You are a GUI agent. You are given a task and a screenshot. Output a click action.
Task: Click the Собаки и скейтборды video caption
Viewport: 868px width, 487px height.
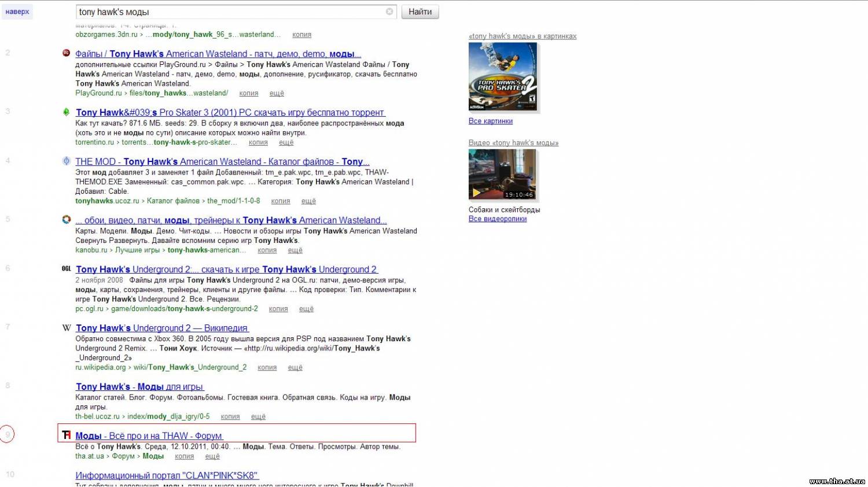tap(505, 210)
